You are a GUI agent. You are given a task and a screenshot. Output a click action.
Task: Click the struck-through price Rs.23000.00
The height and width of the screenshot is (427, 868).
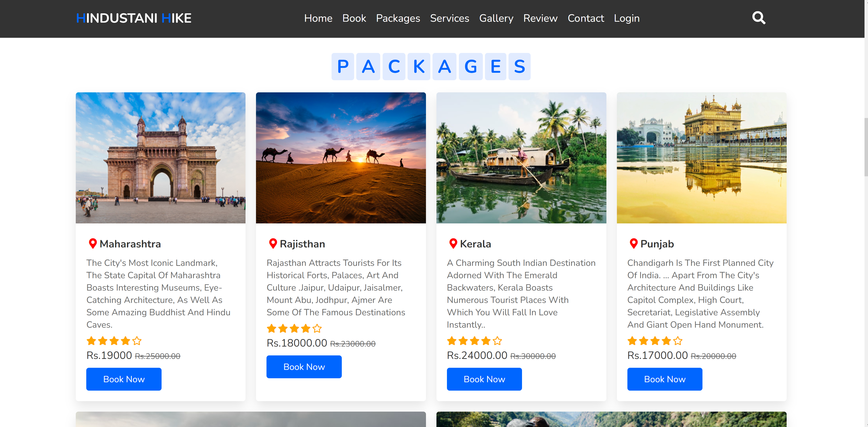(353, 344)
